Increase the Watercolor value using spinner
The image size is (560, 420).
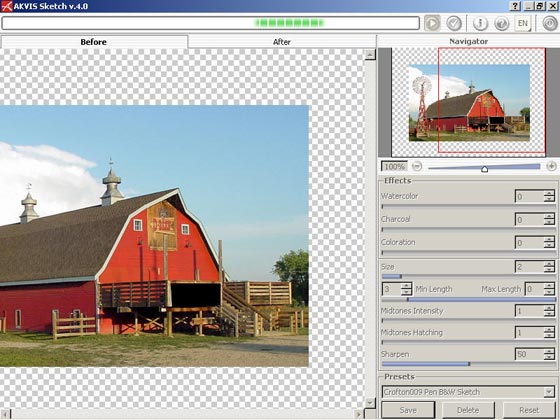click(x=549, y=193)
